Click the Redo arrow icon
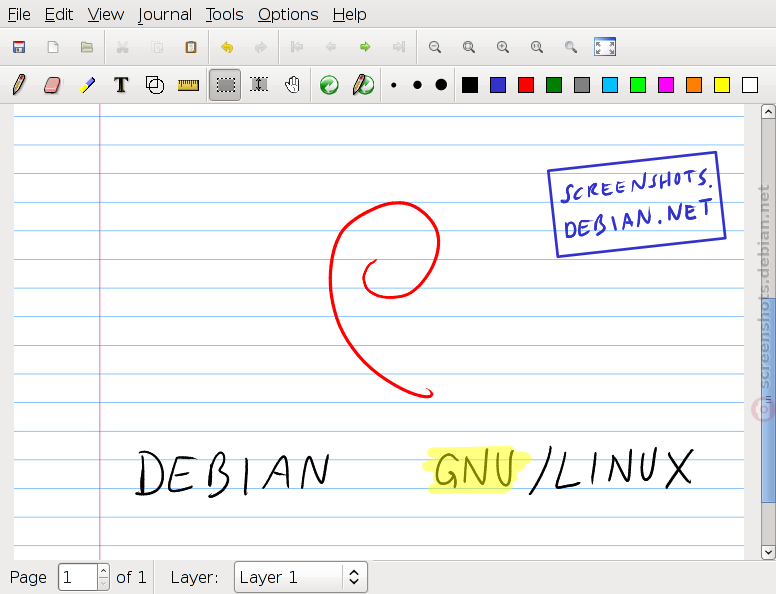Viewport: 776px width, 594px height. [261, 47]
